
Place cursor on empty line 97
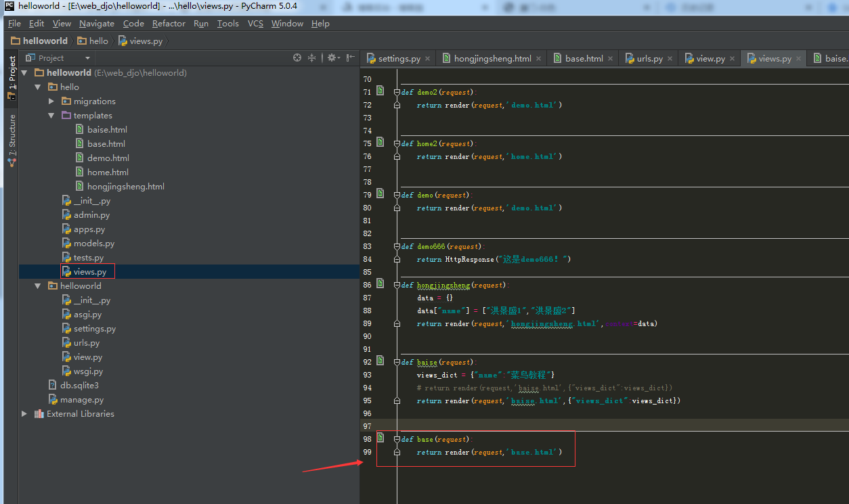(x=623, y=426)
